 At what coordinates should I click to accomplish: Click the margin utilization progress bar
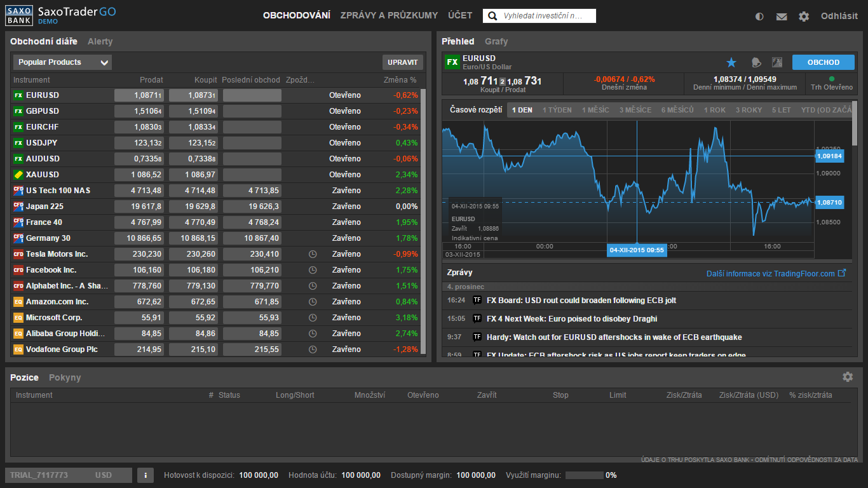(x=585, y=475)
